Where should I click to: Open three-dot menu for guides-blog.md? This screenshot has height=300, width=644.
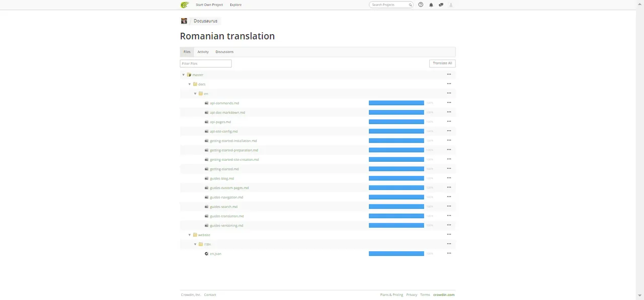point(449,178)
